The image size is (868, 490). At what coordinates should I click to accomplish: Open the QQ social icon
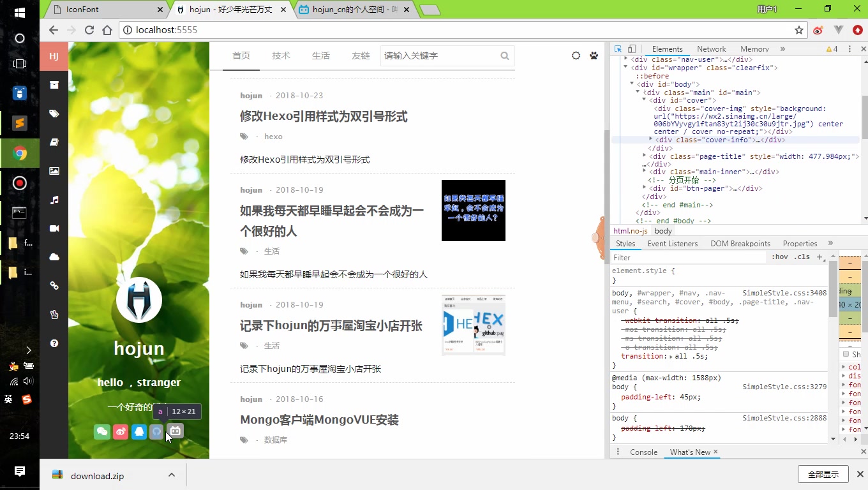coord(139,432)
